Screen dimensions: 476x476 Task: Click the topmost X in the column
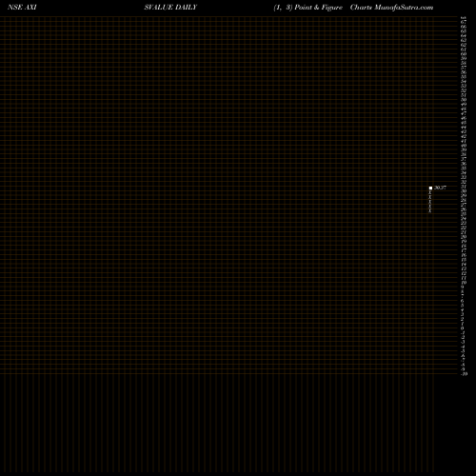[430, 192]
